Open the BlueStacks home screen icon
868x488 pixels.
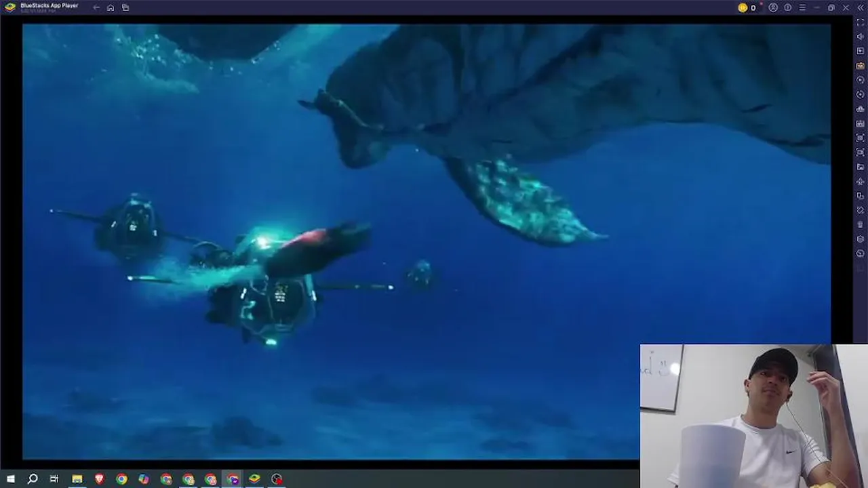coord(111,7)
